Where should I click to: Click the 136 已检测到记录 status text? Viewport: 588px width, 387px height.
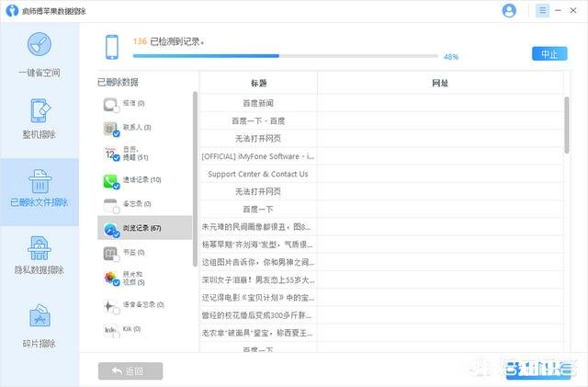coord(168,41)
